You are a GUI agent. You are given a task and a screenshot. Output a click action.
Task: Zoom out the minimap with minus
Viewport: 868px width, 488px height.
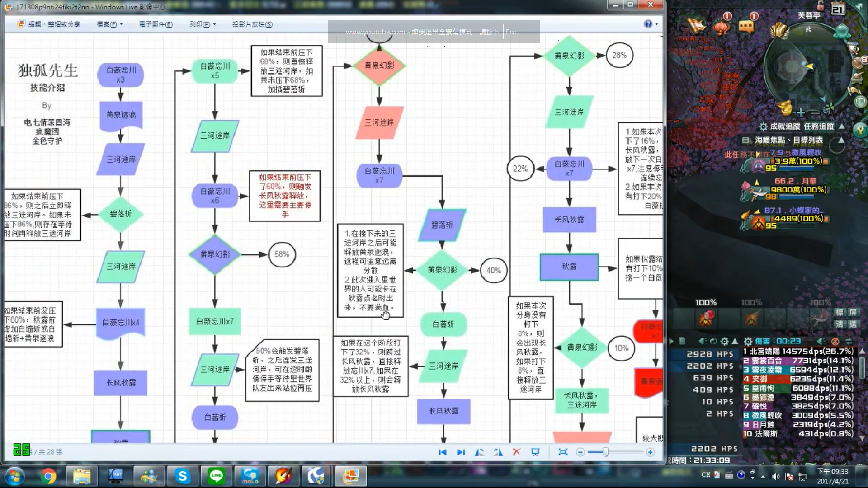815,113
